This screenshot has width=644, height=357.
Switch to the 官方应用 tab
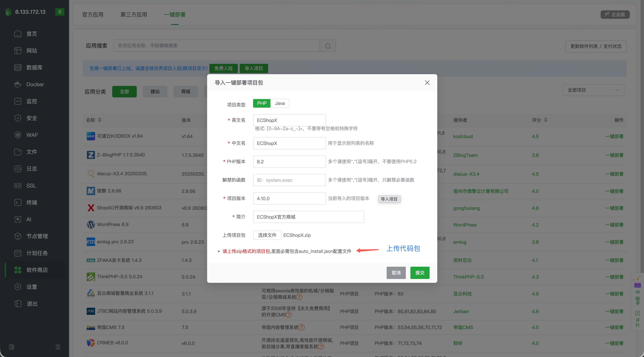[x=93, y=15]
